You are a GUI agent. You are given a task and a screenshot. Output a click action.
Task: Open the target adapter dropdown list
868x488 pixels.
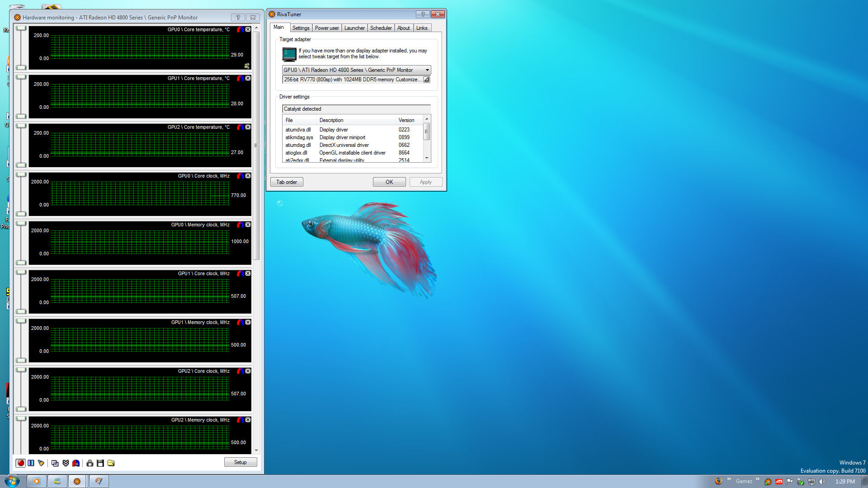pos(356,70)
